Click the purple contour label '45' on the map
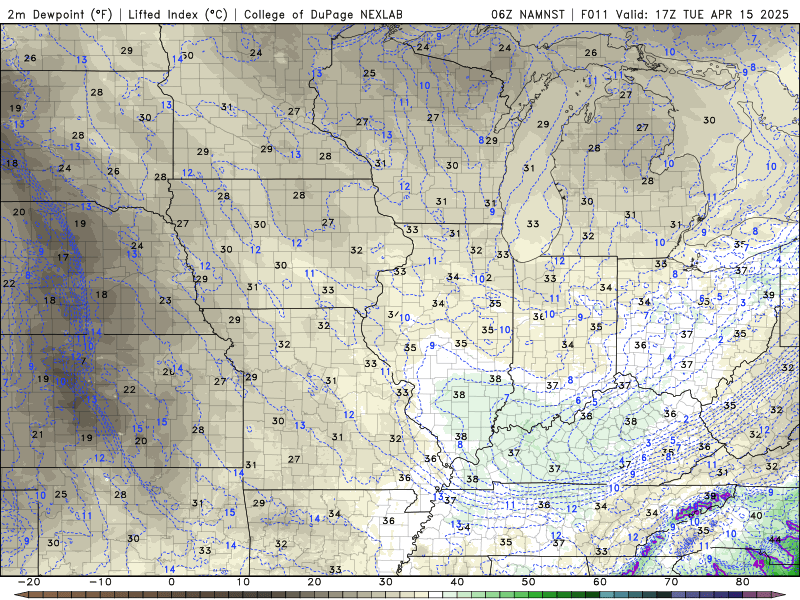 (758, 564)
